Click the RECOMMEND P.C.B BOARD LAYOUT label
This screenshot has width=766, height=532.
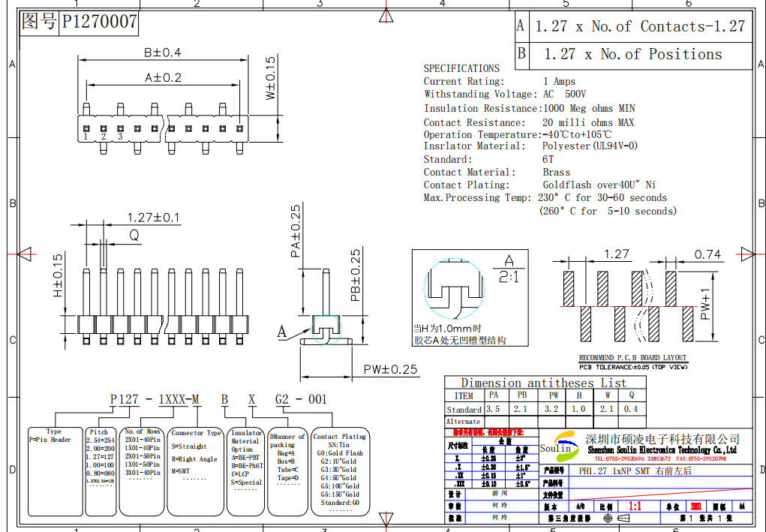point(632,358)
